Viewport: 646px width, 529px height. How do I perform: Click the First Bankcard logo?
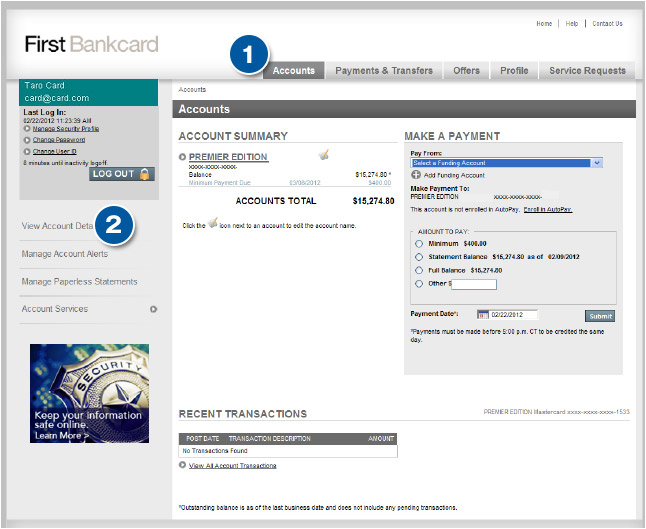click(91, 44)
